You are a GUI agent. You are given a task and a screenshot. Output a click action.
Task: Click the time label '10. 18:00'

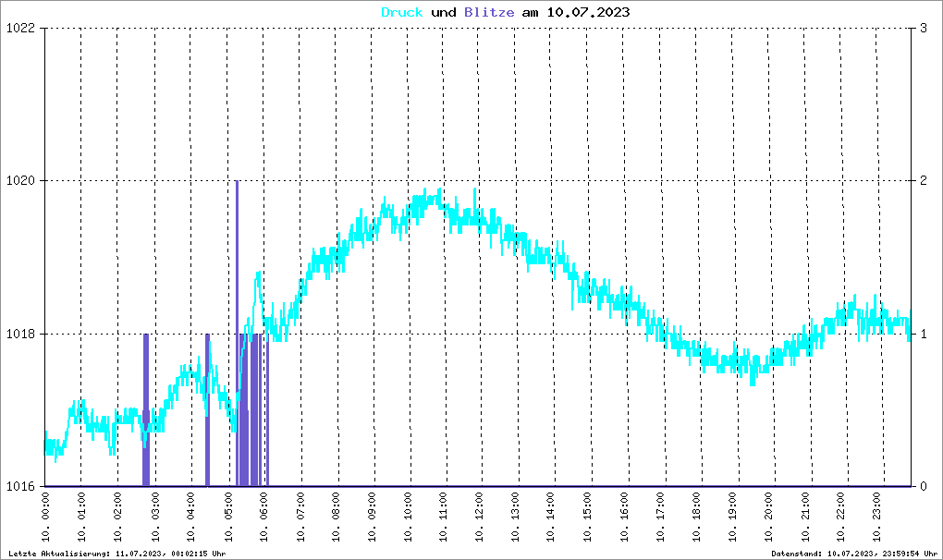(x=696, y=517)
